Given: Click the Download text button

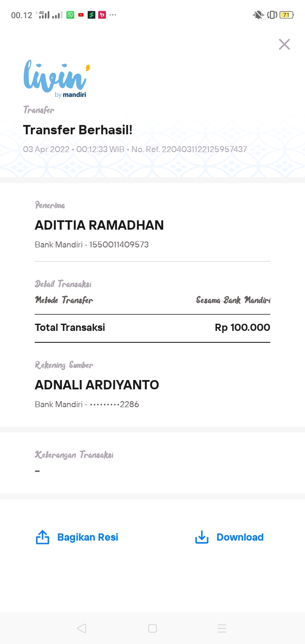Looking at the screenshot, I should pos(240,537).
